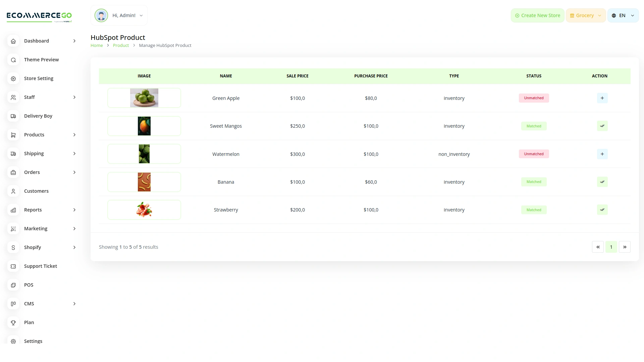The height and width of the screenshot is (362, 644).
Task: Click the checkmark action for Sweet Mangos
Action: tap(602, 126)
